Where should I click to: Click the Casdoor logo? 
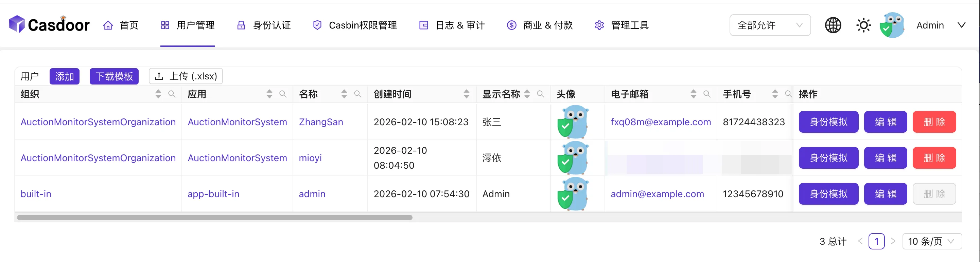50,25
